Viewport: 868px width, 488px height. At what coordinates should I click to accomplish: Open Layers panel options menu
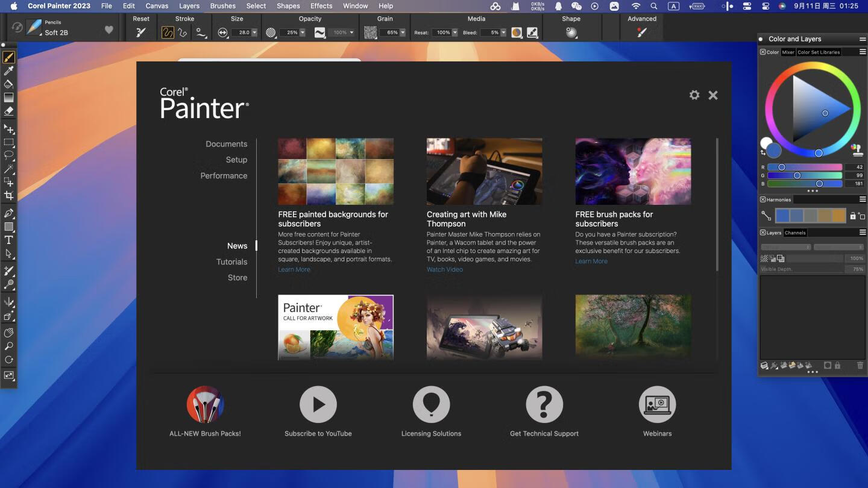863,233
